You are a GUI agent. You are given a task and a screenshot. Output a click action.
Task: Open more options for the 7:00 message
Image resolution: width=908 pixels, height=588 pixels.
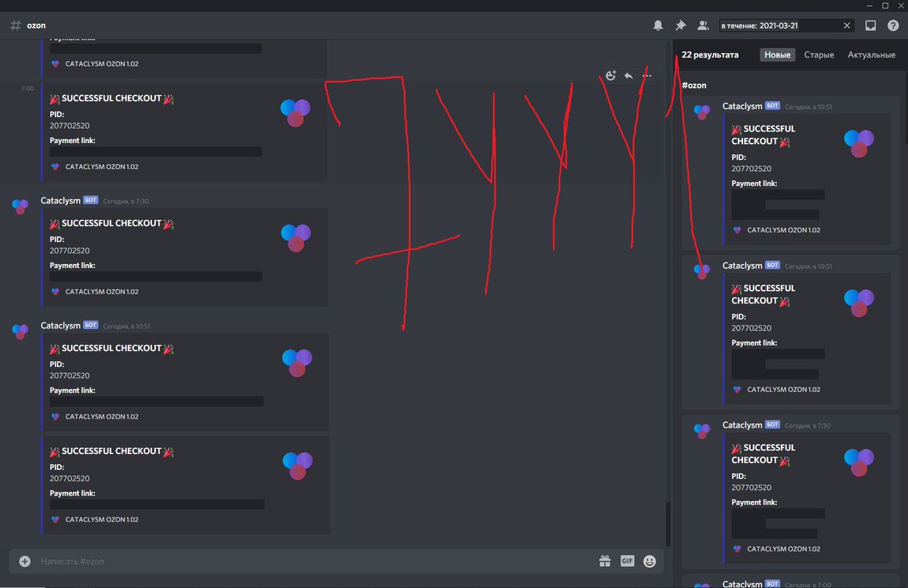point(646,75)
